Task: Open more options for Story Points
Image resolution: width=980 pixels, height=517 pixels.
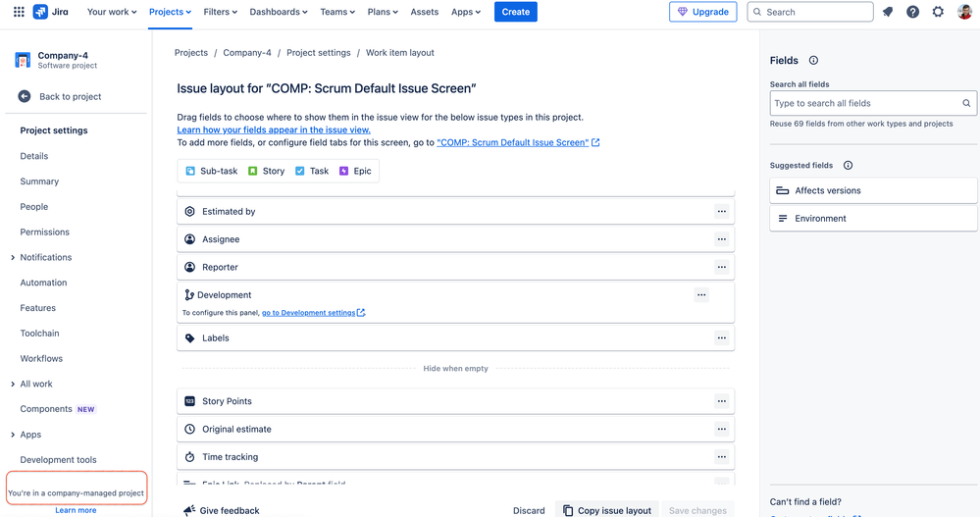Action: tap(721, 401)
